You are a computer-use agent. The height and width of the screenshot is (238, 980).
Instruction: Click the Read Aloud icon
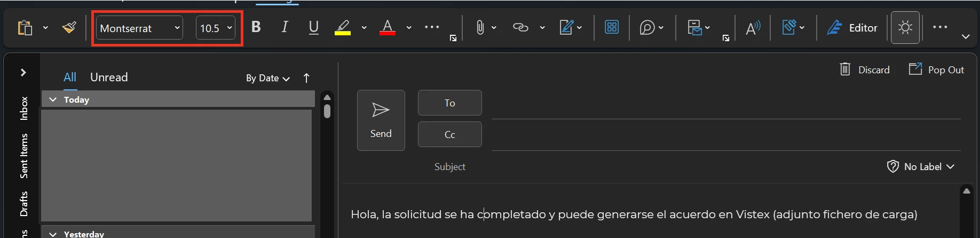(753, 28)
